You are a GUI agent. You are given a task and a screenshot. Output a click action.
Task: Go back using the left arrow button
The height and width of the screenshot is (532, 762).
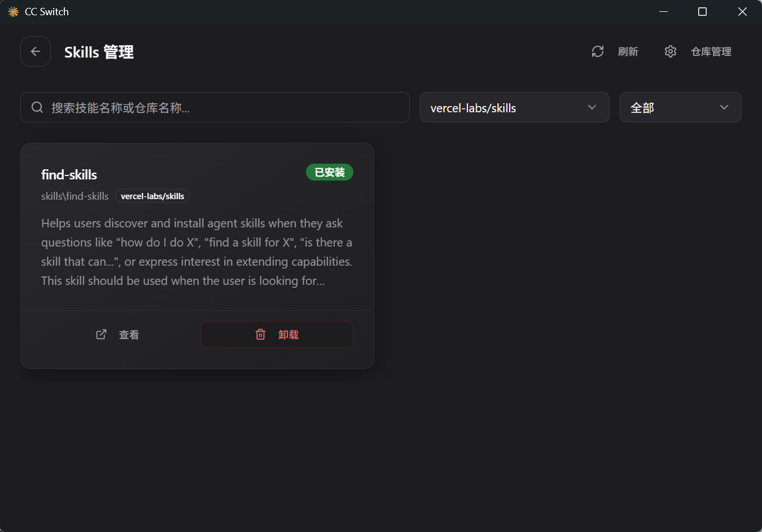pyautogui.click(x=36, y=51)
